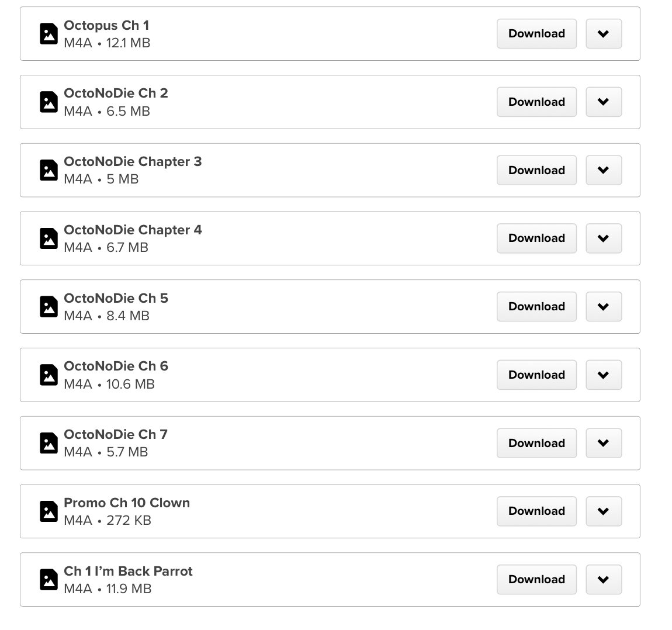
Task: Expand download options for Octopus Ch 1
Action: click(x=603, y=34)
